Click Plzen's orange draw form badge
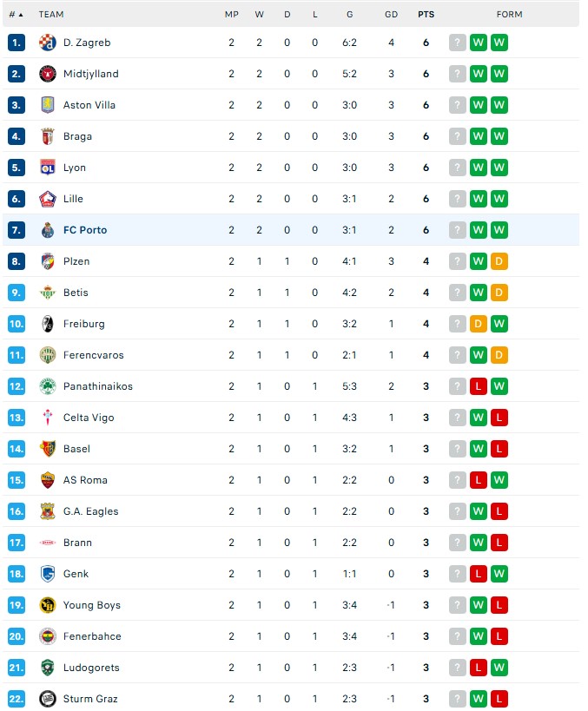Viewport: 588px width, 711px height. click(499, 261)
